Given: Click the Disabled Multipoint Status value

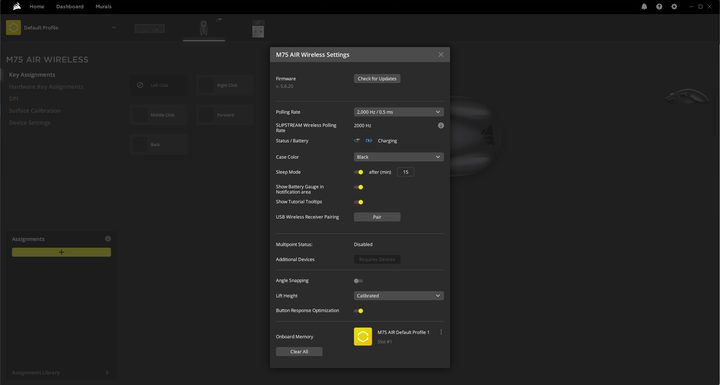Looking at the screenshot, I should [363, 244].
